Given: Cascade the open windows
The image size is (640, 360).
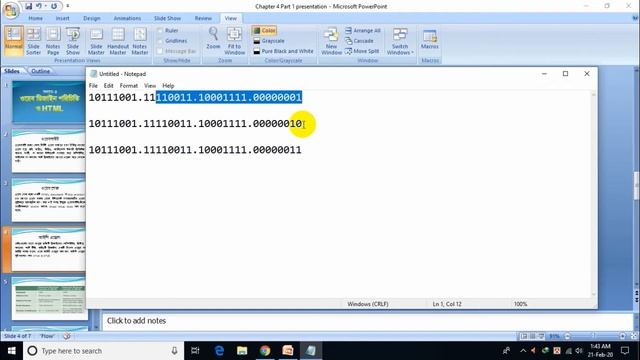Looking at the screenshot, I should [359, 41].
